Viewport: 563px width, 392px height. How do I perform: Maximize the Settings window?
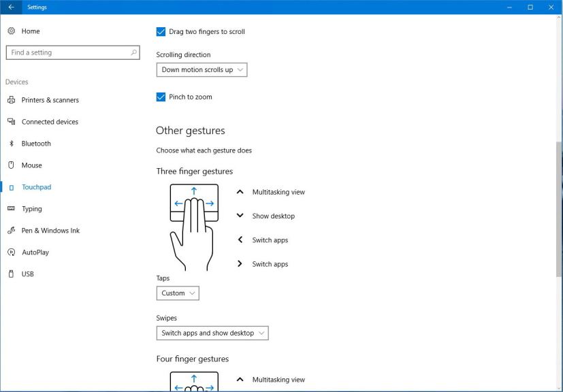coord(530,7)
